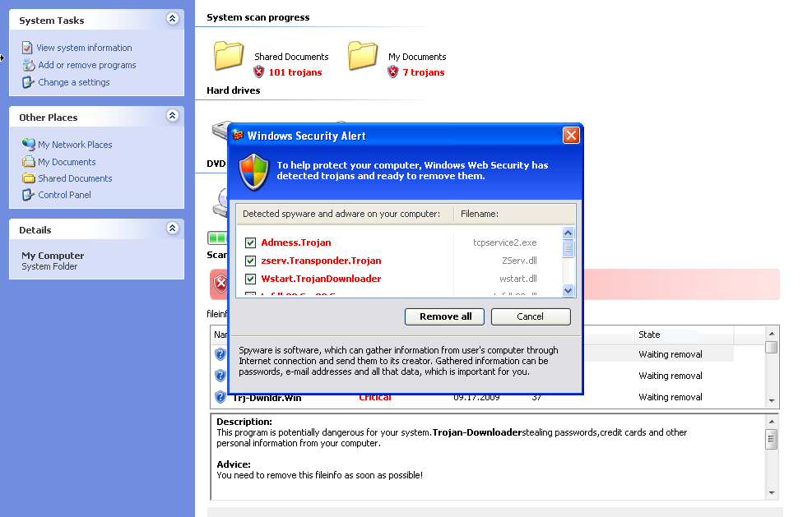Click the down arrow of the threat table scrollbar
812x517 pixels.
pos(772,400)
